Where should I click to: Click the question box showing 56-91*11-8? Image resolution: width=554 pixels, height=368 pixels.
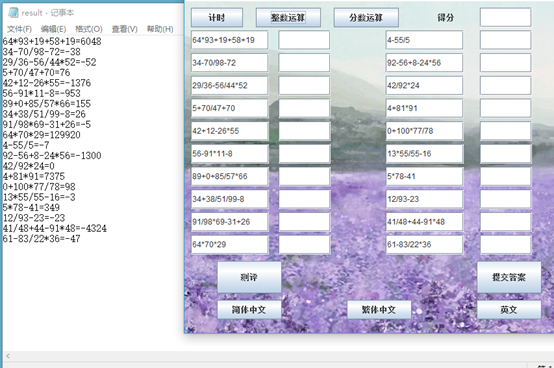[x=230, y=154]
